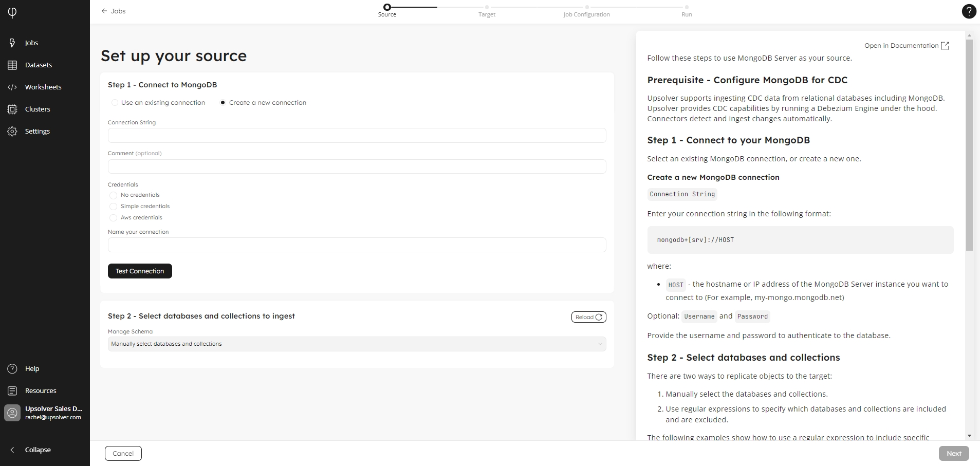Open the Worksheets code icon
This screenshot has height=466, width=980.
click(x=12, y=87)
